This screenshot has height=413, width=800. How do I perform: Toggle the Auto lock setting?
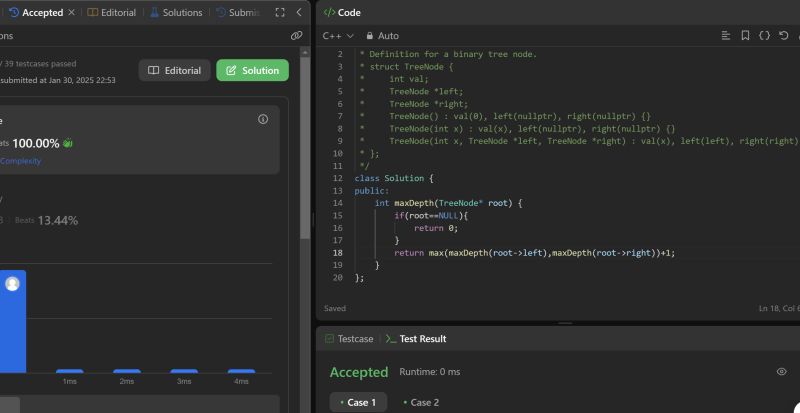pos(382,36)
